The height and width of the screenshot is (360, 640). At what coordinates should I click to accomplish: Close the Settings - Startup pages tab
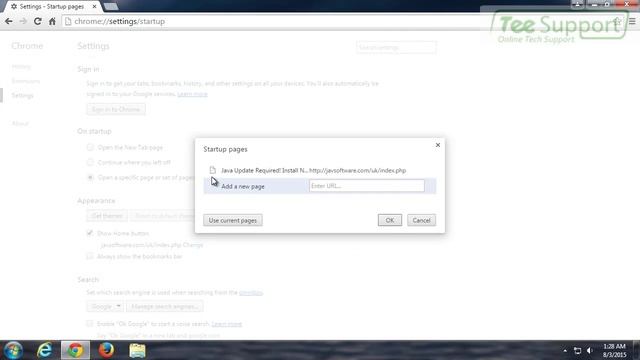point(94,7)
